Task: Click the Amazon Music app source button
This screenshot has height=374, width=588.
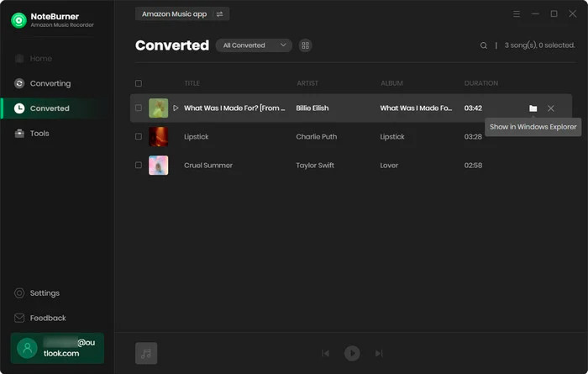Action: pos(182,14)
